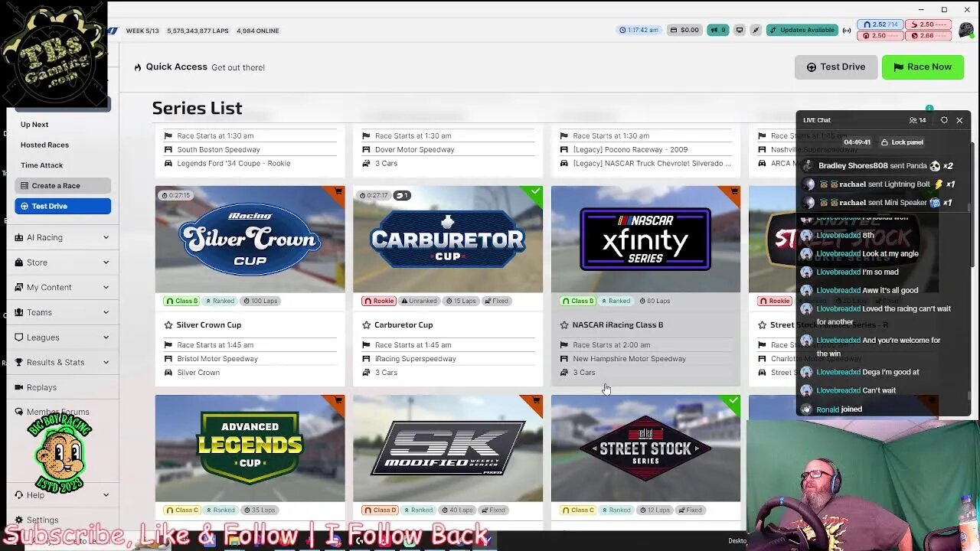The height and width of the screenshot is (551, 980).
Task: Select the dirt road license 2.66 badge
Action: (x=928, y=35)
